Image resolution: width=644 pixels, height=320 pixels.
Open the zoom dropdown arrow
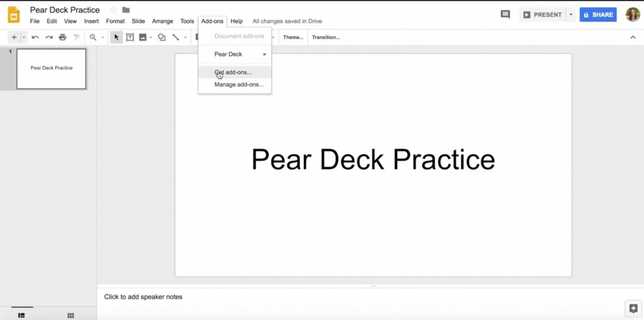[103, 37]
